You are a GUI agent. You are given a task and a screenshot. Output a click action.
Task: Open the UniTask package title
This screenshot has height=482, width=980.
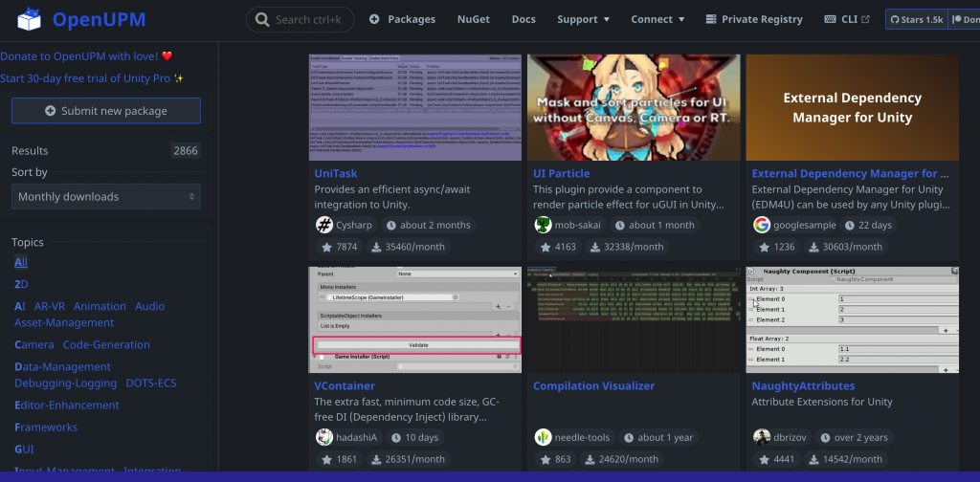point(336,173)
